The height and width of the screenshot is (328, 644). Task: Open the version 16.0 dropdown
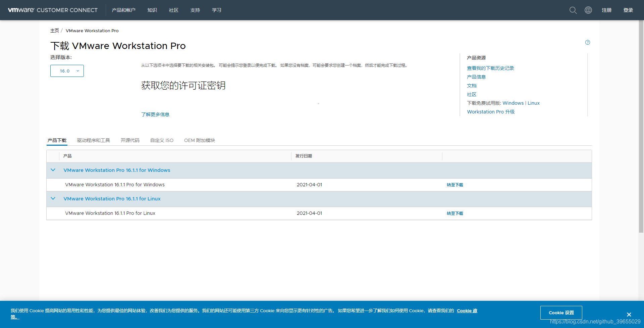[67, 71]
